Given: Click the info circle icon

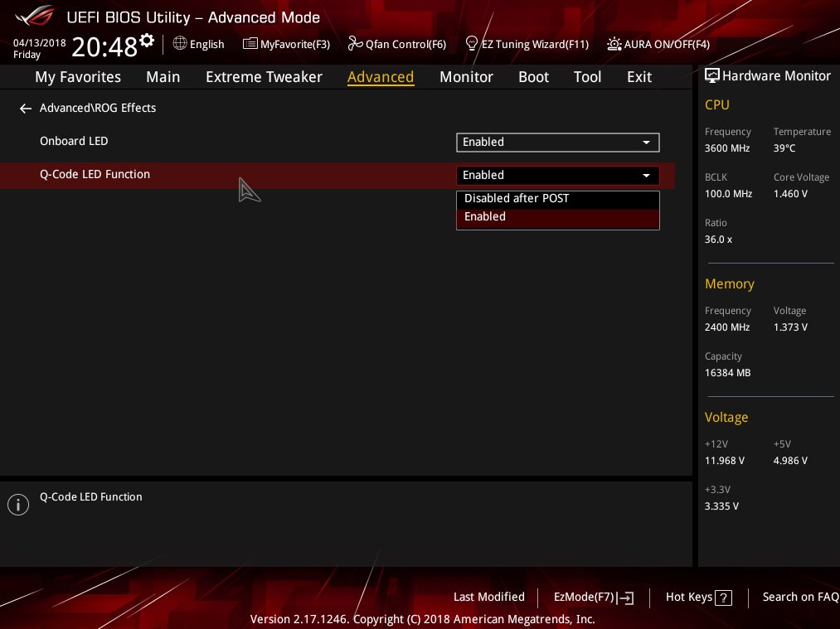Looking at the screenshot, I should (x=18, y=504).
